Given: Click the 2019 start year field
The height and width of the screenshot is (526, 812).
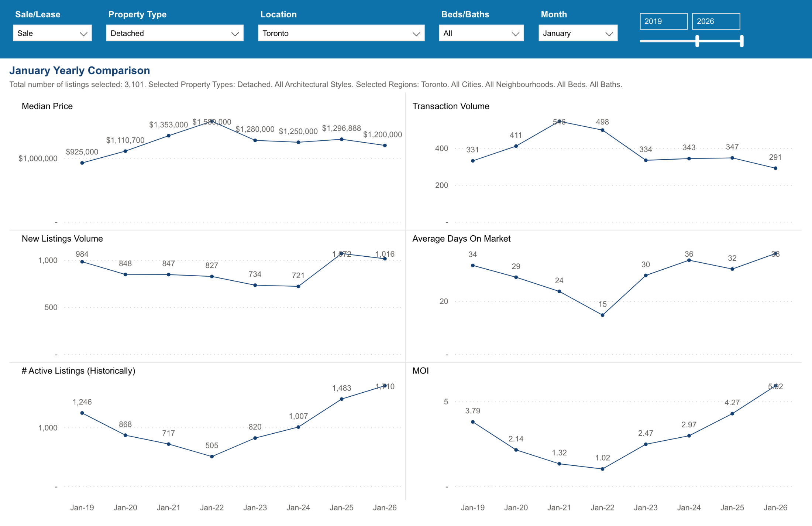Looking at the screenshot, I should pos(663,21).
